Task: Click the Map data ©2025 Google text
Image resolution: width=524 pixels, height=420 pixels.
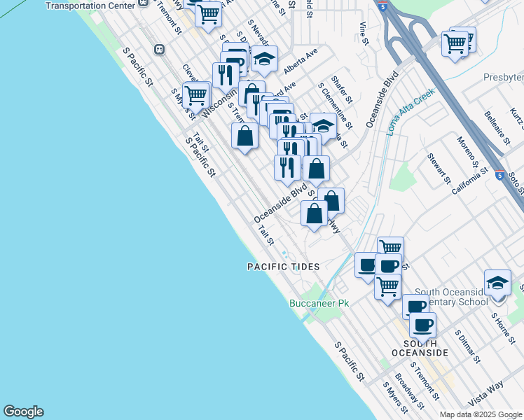Action: click(481, 414)
